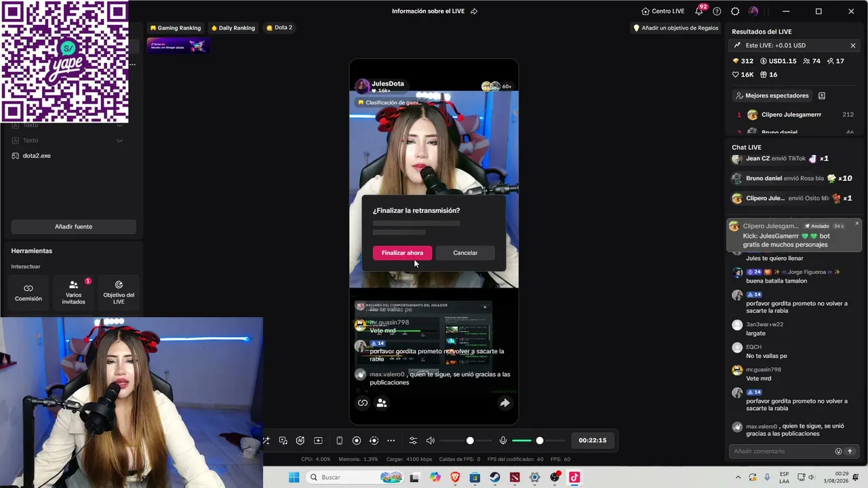Open Task View in the taskbar
The height and width of the screenshot is (488, 868).
(414, 477)
